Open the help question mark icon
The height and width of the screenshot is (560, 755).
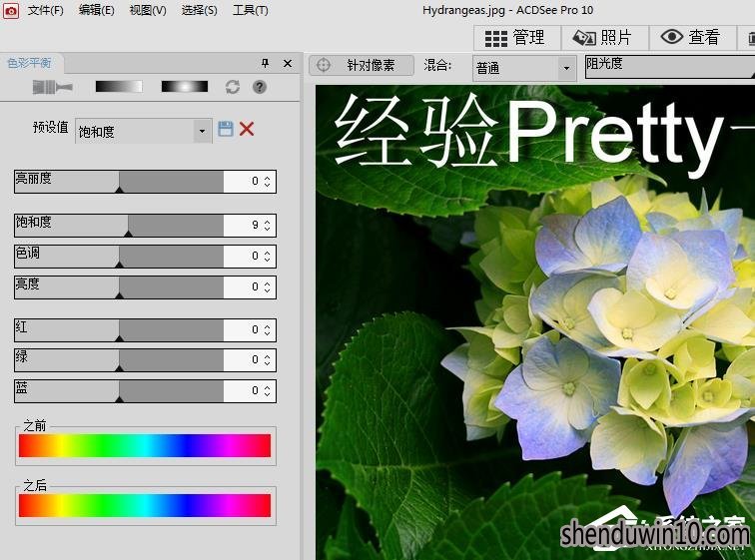(x=260, y=87)
